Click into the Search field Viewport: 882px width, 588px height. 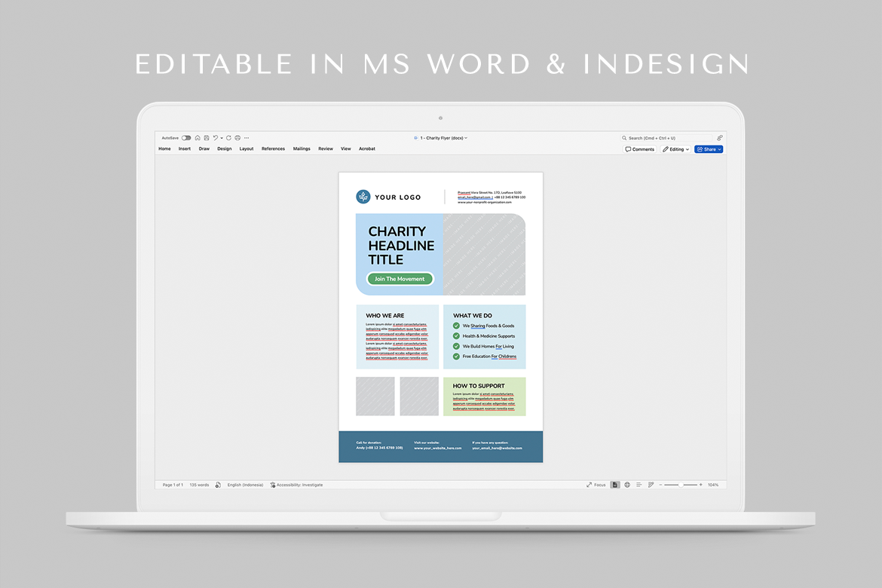coord(663,138)
